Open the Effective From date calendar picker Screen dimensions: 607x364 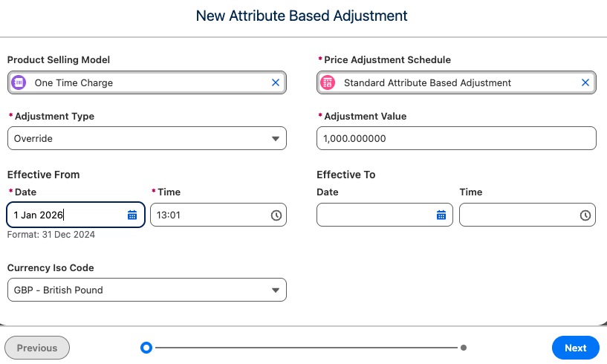(132, 215)
